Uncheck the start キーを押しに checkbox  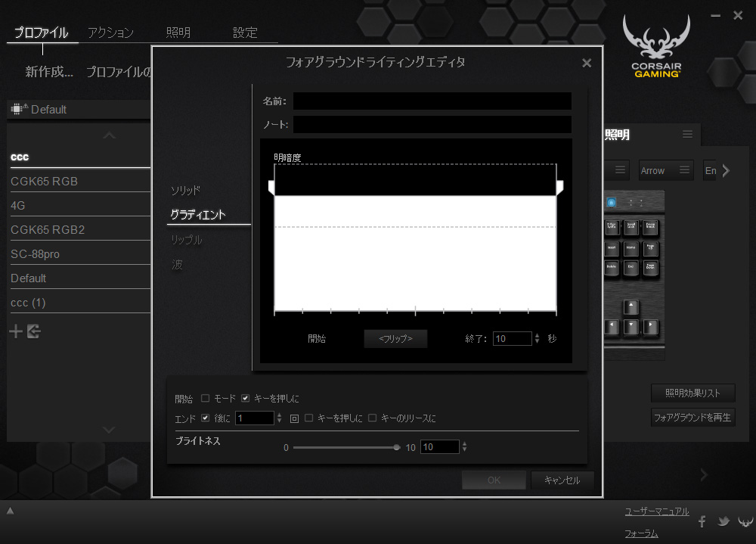click(x=246, y=399)
